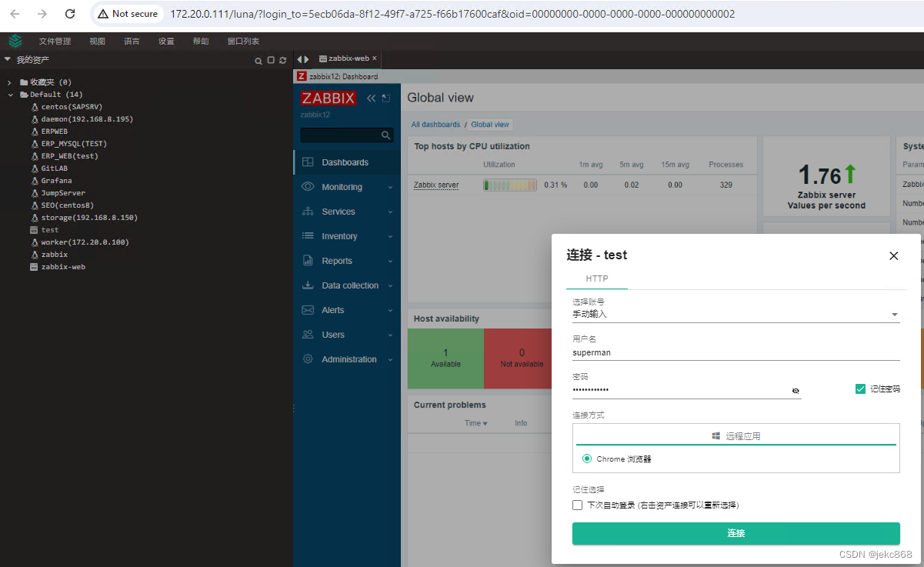Click the square icon in asset header
924x567 pixels.
pos(271,60)
